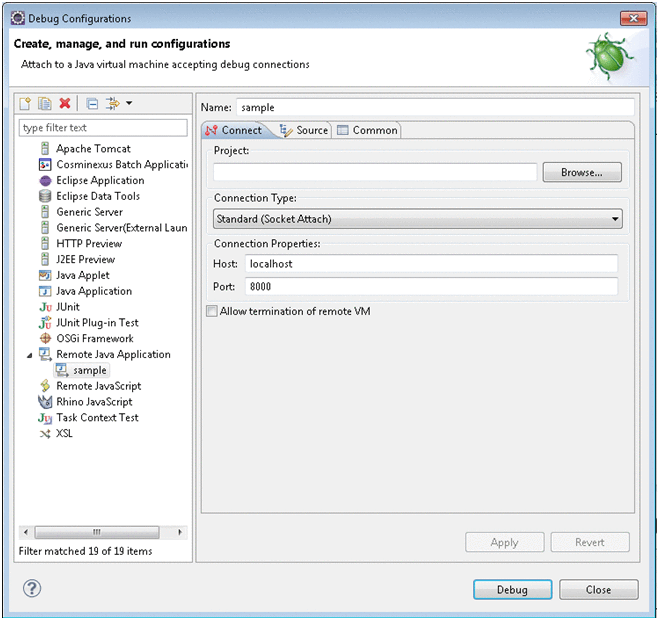The image size is (660, 621).
Task: Click the Eclipse Application purple icon
Action: (x=45, y=181)
